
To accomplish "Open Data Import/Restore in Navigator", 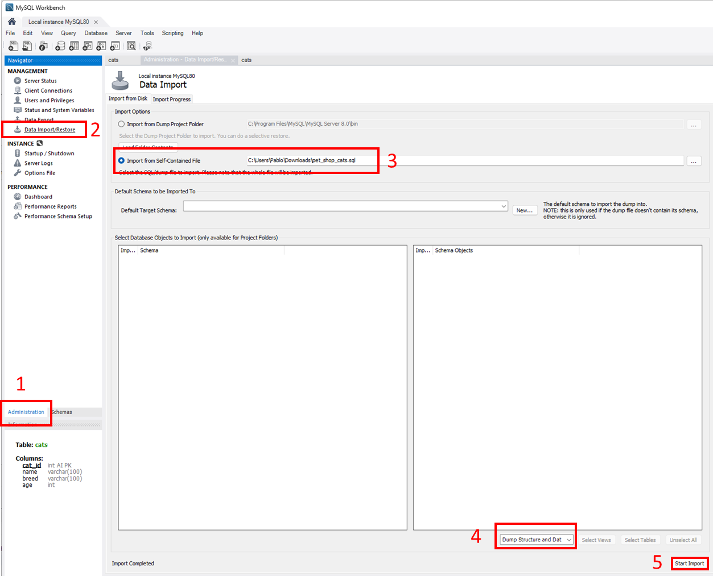I will tap(50, 130).
